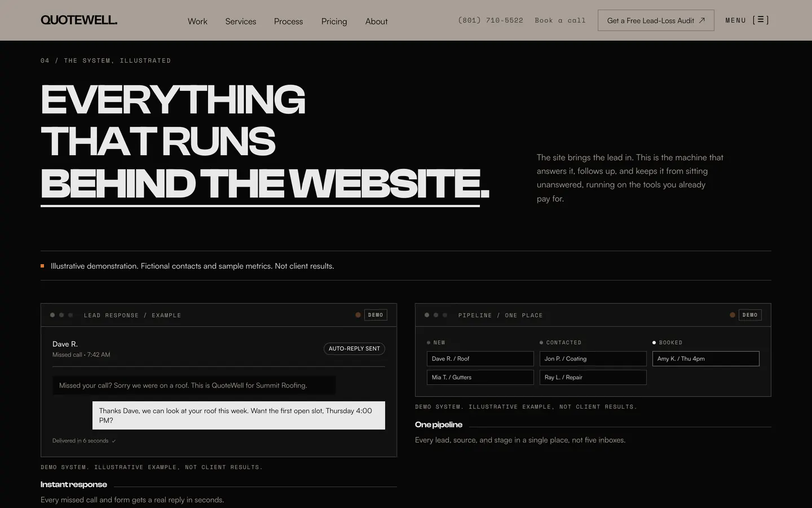This screenshot has height=508, width=812.
Task: Click the "The site brings the lead in" paragraph
Action: tap(630, 178)
